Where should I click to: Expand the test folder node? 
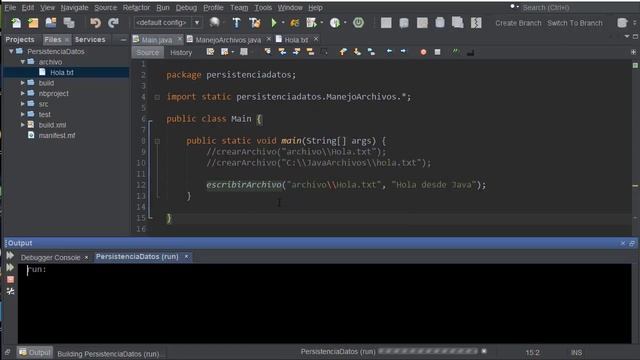[x=23, y=114]
